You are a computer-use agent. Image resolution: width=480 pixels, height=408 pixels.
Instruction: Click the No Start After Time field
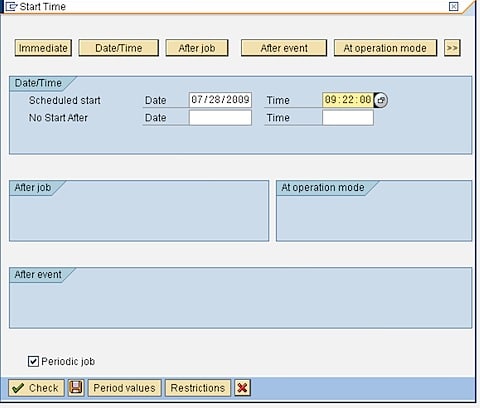[348, 118]
